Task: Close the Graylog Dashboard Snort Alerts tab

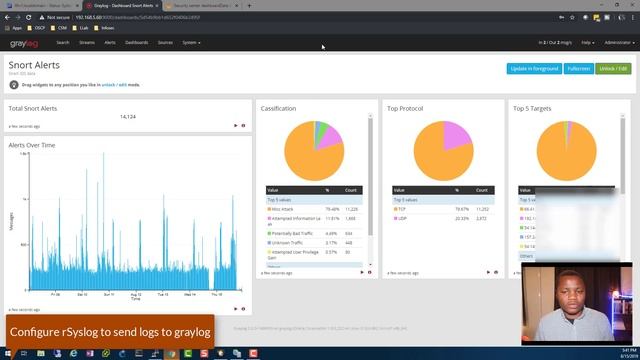Action: [x=157, y=6]
